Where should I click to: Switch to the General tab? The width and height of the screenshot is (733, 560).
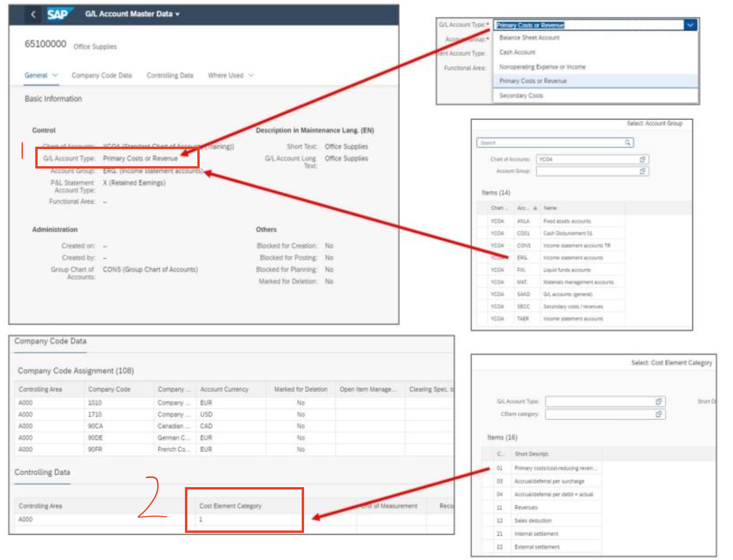(36, 75)
